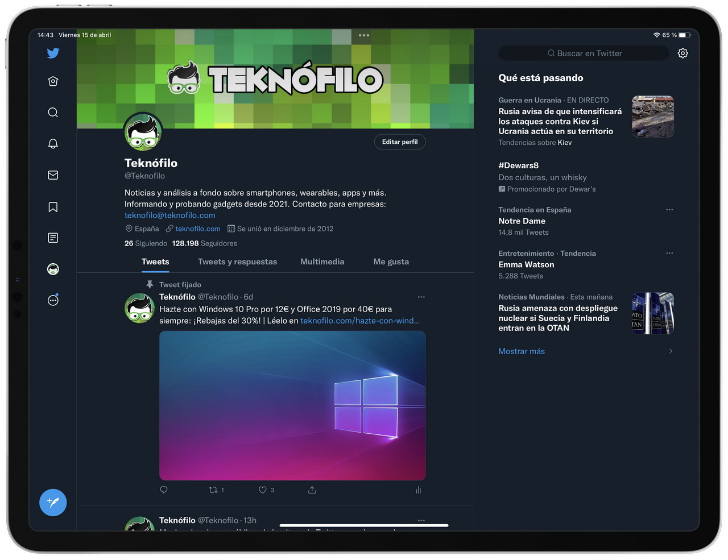The height and width of the screenshot is (560, 728).
Task: Open messages envelope icon
Action: (53, 175)
